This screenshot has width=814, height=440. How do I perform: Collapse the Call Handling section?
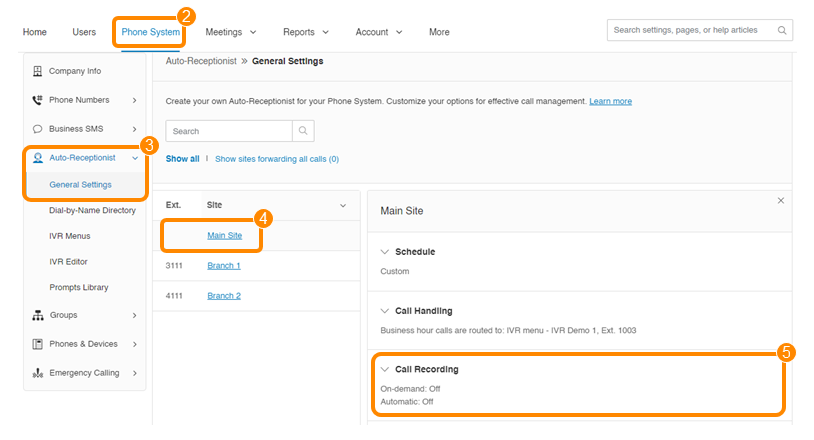click(385, 311)
